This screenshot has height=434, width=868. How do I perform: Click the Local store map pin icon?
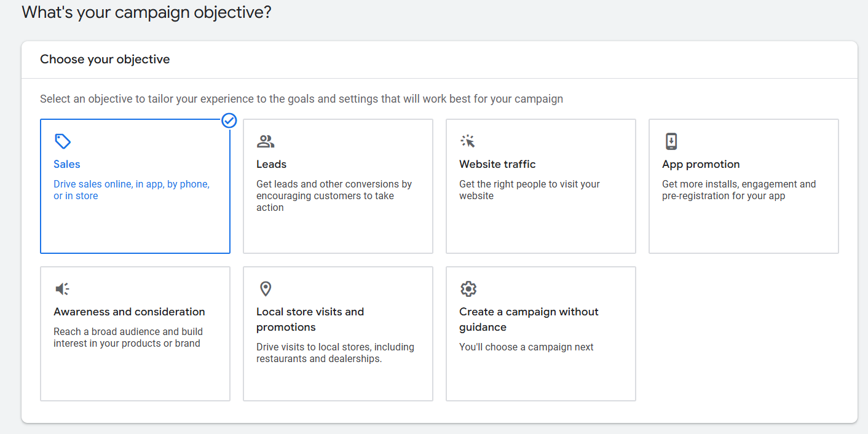[266, 289]
